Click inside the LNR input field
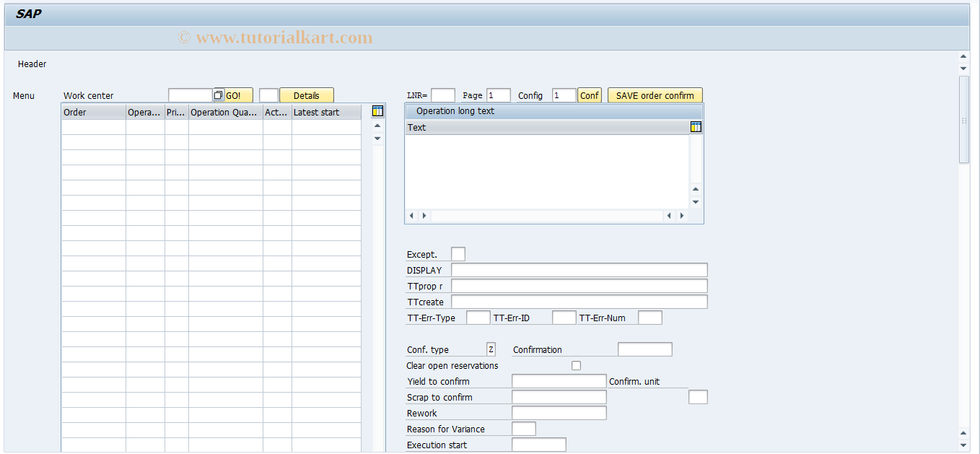 [442, 95]
